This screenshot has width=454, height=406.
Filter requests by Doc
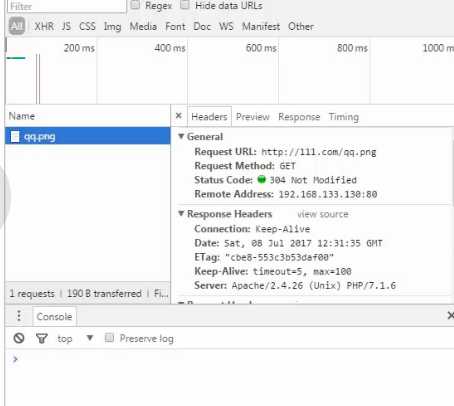click(202, 26)
